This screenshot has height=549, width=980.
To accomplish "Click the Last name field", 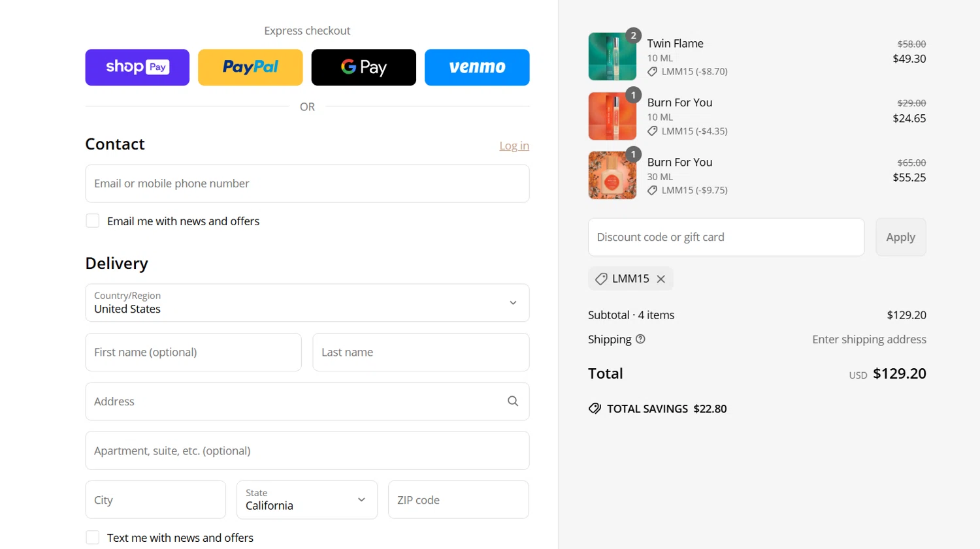I will [421, 353].
